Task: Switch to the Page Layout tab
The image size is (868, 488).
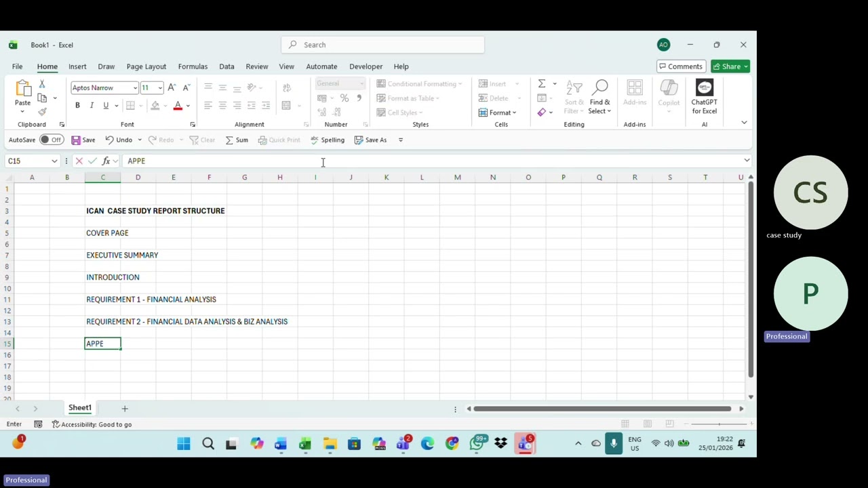Action: [146, 66]
